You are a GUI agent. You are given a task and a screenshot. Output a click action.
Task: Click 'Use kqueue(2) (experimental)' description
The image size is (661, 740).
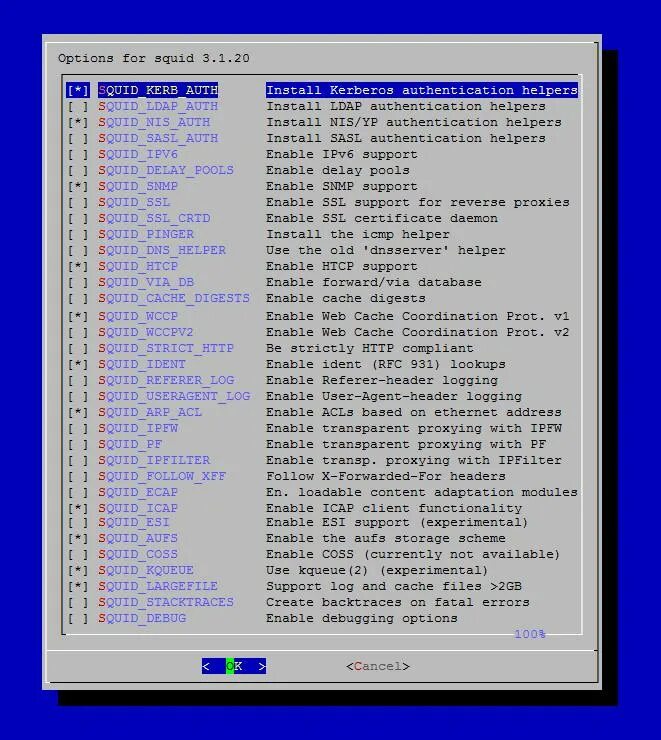coord(377,571)
